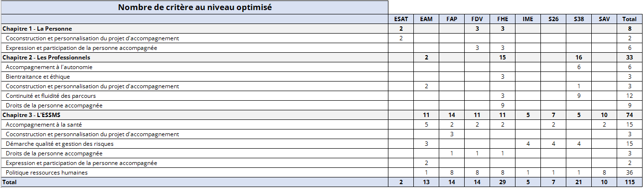Click the ESAT column header
The image size is (644, 188).
coord(401,19)
